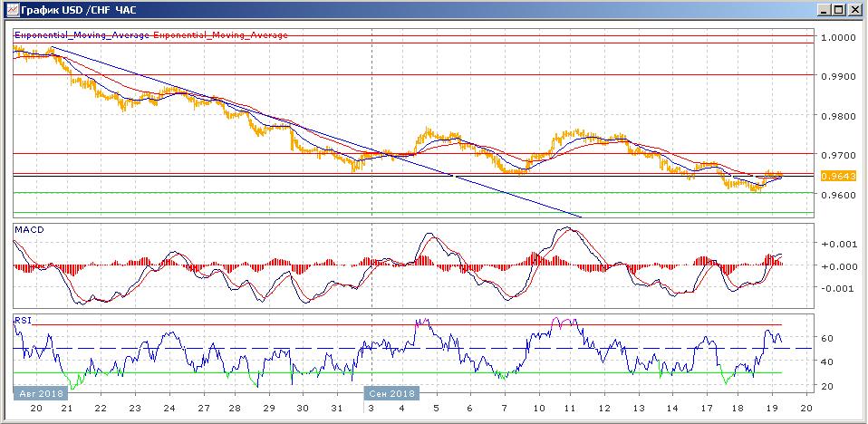
Task: Click the purple Exponential_Moving_Average label
Action: pyautogui.click(x=82, y=35)
